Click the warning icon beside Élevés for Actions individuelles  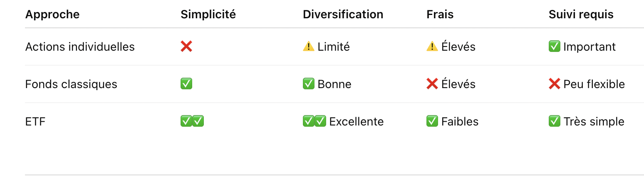pos(432,47)
